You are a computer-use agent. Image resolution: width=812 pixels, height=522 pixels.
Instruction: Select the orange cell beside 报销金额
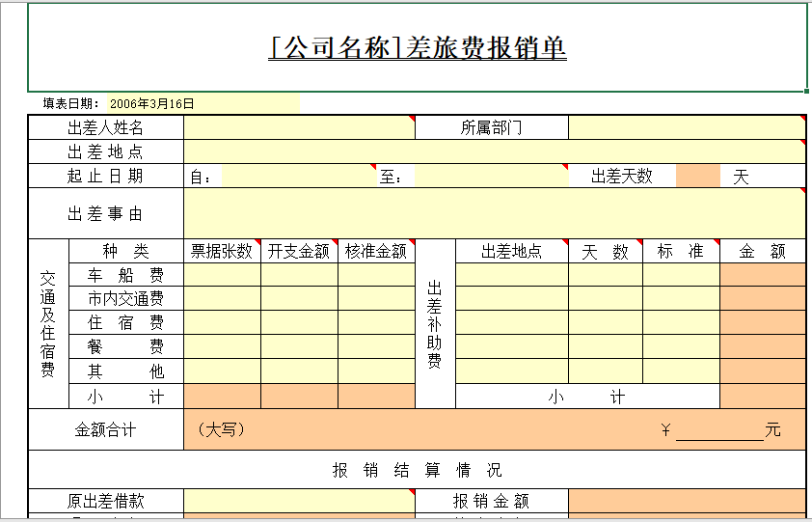[686, 502]
